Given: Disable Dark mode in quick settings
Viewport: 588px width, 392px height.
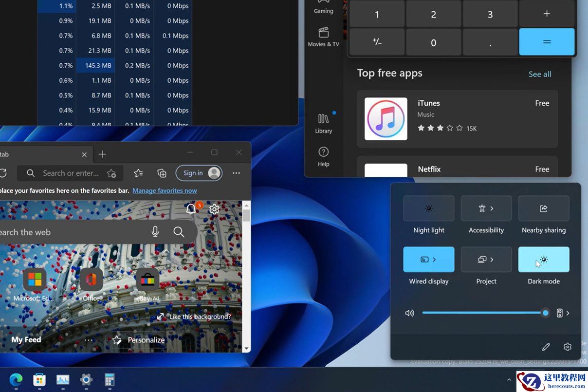Looking at the screenshot, I should click(x=543, y=259).
